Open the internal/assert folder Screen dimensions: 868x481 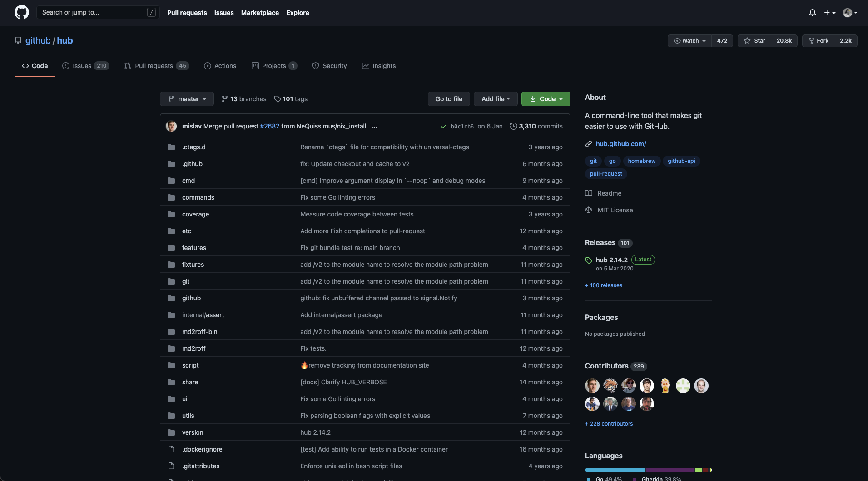point(203,315)
